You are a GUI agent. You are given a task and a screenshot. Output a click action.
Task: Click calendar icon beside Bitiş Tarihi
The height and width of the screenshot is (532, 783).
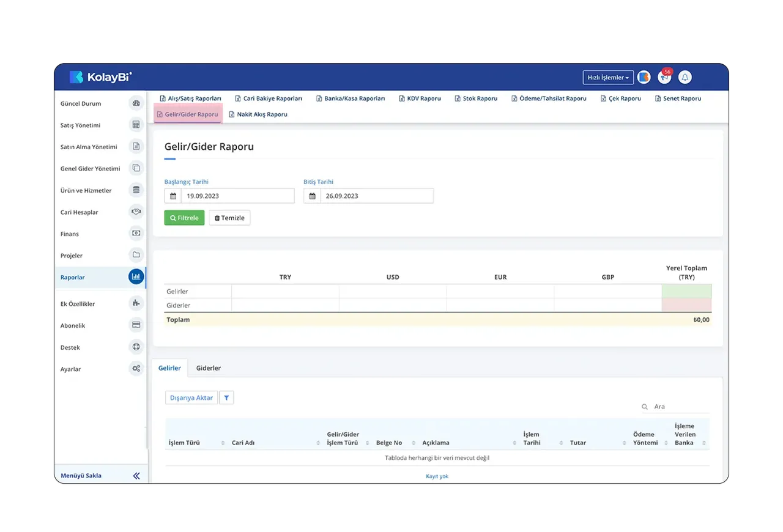click(x=312, y=196)
